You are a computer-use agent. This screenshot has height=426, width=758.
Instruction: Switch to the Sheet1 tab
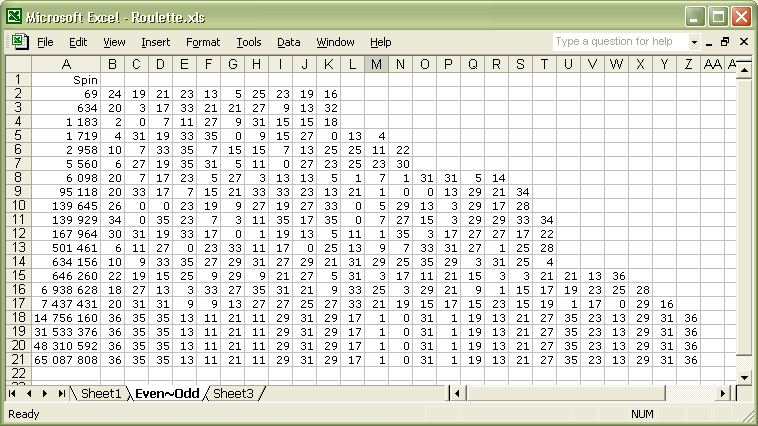[101, 394]
